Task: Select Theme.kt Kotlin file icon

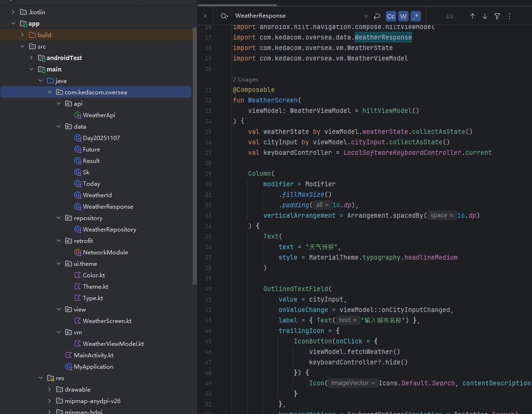Action: 78,286
